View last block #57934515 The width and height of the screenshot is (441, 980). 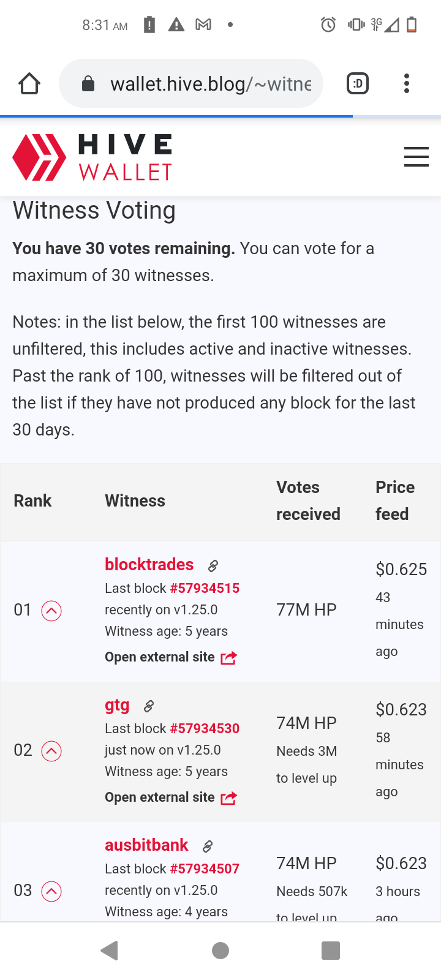(205, 589)
